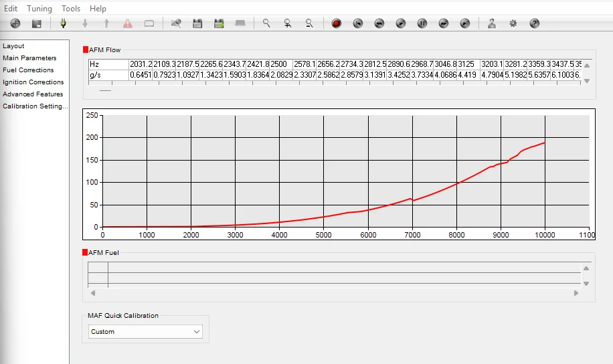Image resolution: width=613 pixels, height=364 pixels.
Task: Click the zoom in magnifier icon
Action: (x=288, y=23)
